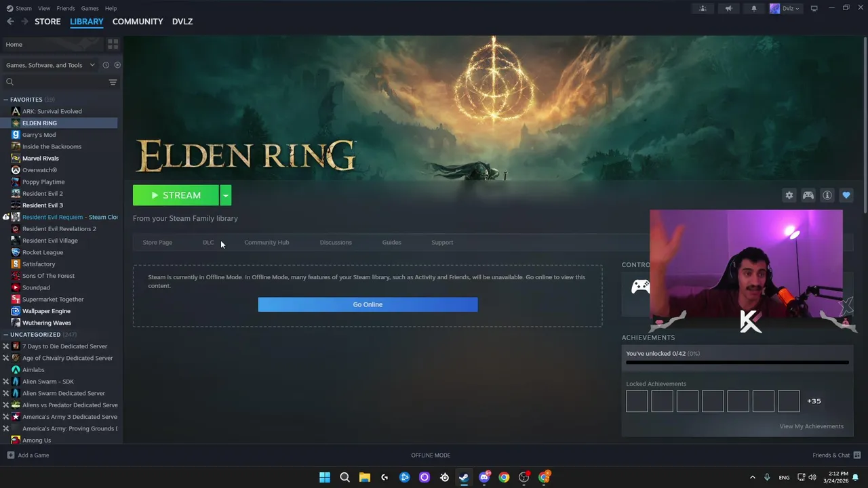The width and height of the screenshot is (868, 488).
Task: Open Steam announcements megaphone icon
Action: (x=728, y=8)
